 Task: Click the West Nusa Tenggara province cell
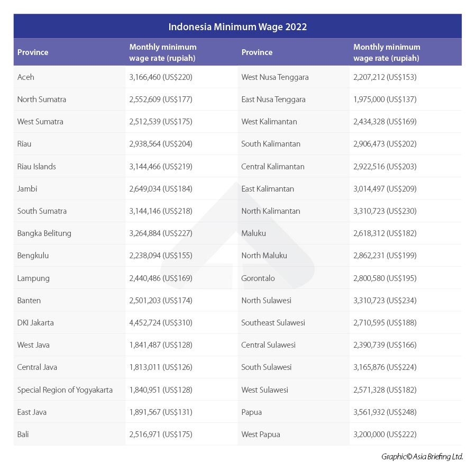click(x=275, y=77)
